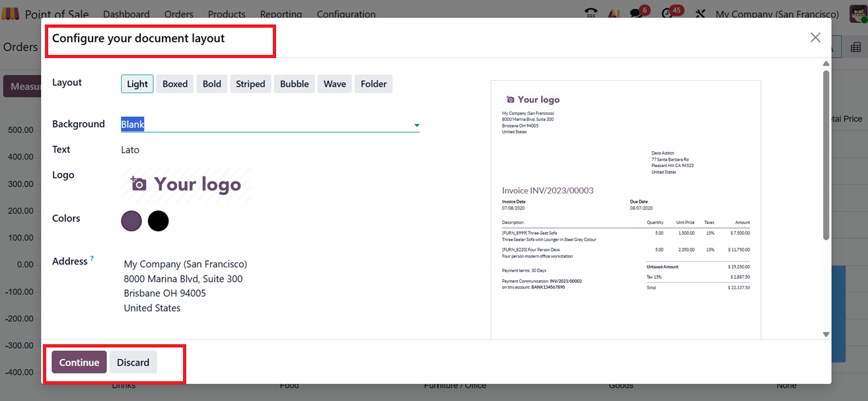Open the My Company (San Francisco) company switcher
Viewport: 868px width, 401px height.
click(777, 14)
